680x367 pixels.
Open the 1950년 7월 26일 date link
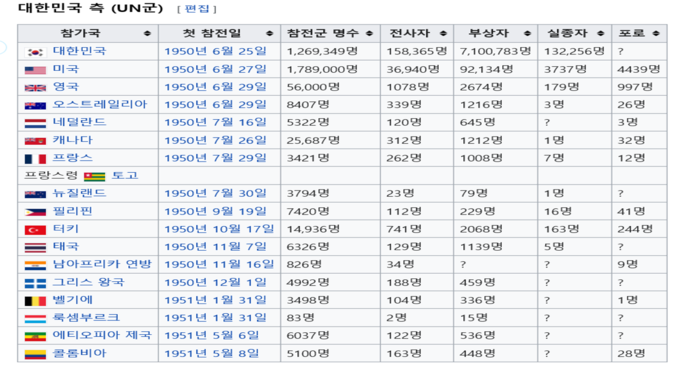tap(215, 140)
